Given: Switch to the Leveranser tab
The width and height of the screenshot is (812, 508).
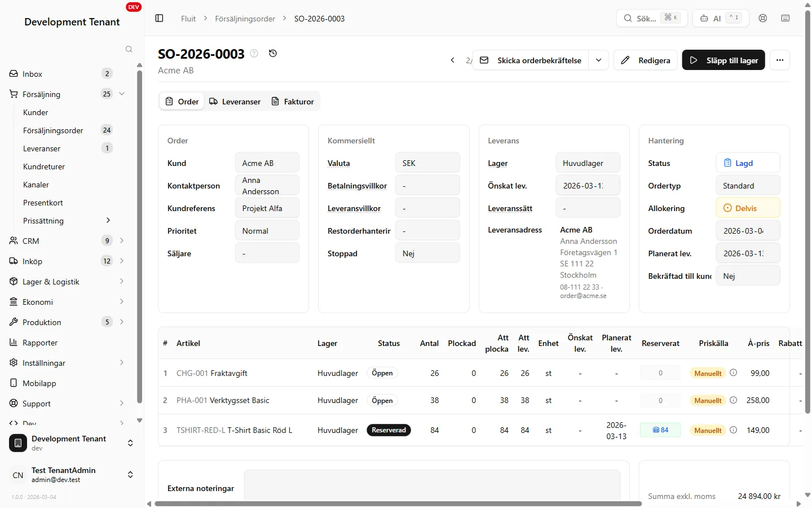Looking at the screenshot, I should coord(235,102).
